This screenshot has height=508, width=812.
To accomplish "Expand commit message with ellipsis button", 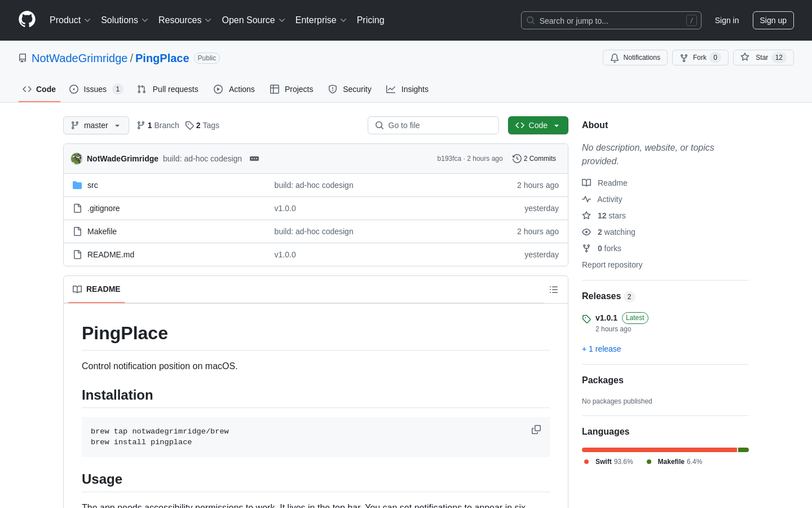I will point(254,159).
